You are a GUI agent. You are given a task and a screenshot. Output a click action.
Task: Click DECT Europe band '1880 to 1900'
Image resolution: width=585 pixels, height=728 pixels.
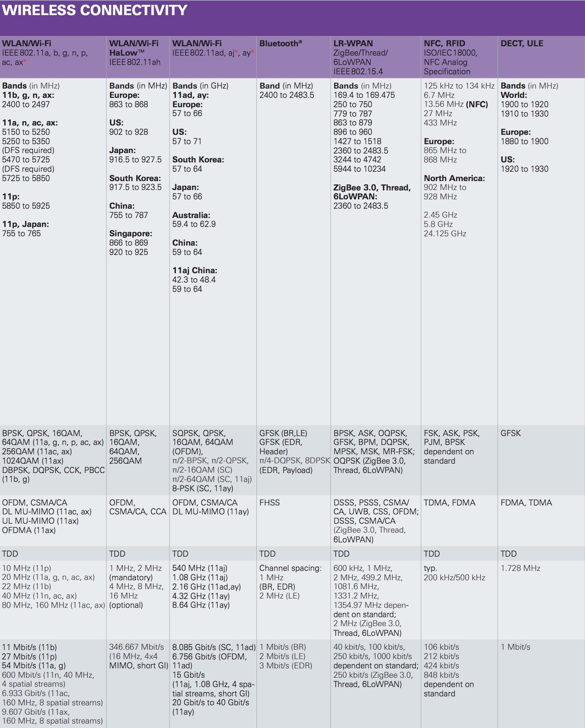[x=524, y=142]
